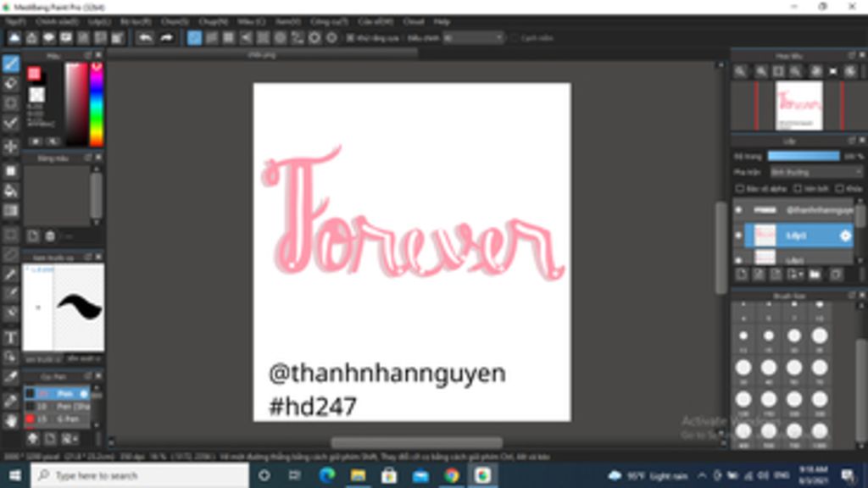Select the G Pen brush entry
The width and height of the screenshot is (868, 488).
(57, 419)
